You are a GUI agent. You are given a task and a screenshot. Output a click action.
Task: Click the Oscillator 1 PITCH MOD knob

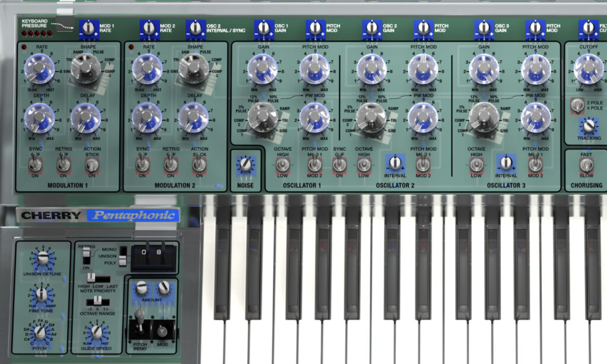pyautogui.click(x=314, y=69)
